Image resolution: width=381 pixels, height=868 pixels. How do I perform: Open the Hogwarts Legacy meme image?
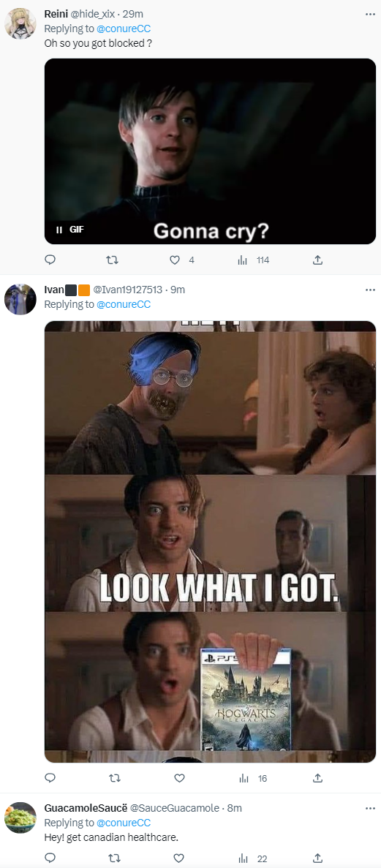point(210,542)
